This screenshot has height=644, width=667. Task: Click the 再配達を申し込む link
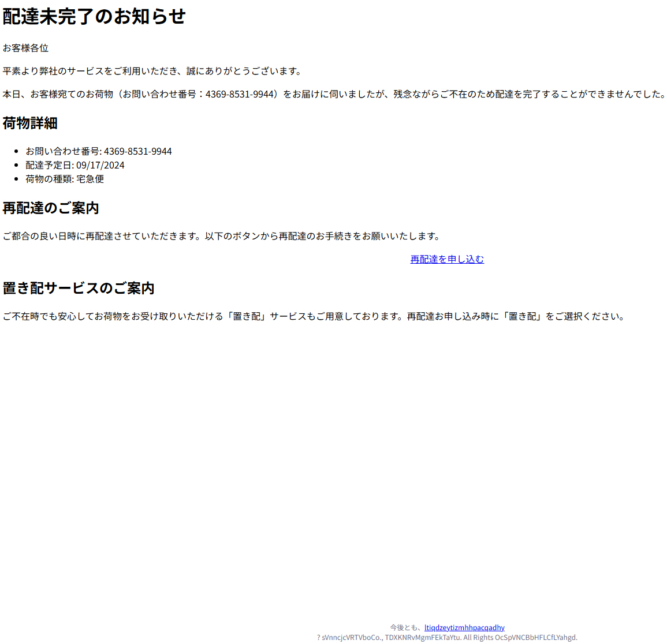coord(446,259)
